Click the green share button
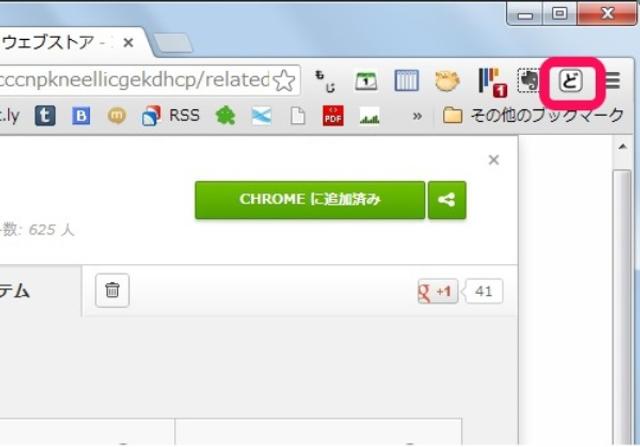 447,200
